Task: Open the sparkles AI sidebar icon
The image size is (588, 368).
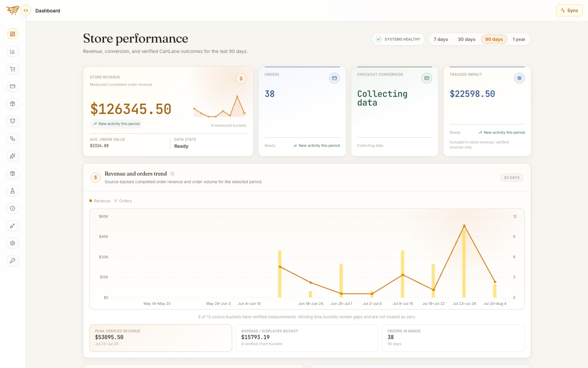Action: [x=12, y=156]
